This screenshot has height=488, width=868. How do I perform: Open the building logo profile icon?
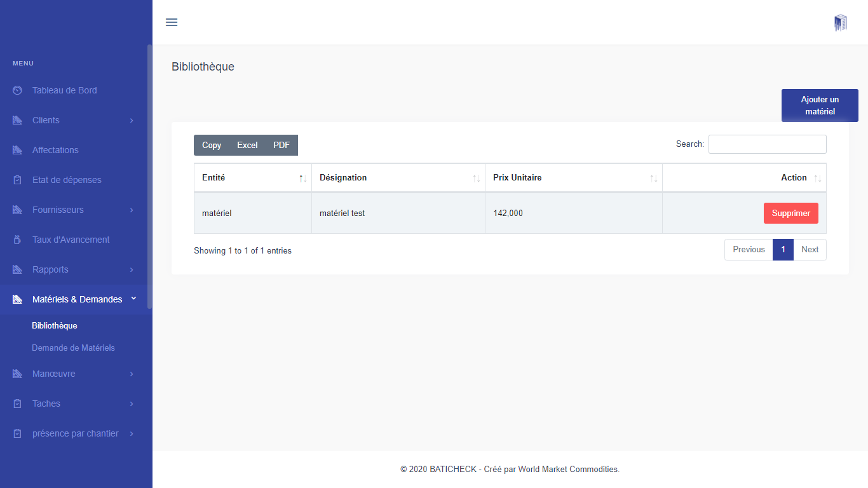click(x=841, y=23)
